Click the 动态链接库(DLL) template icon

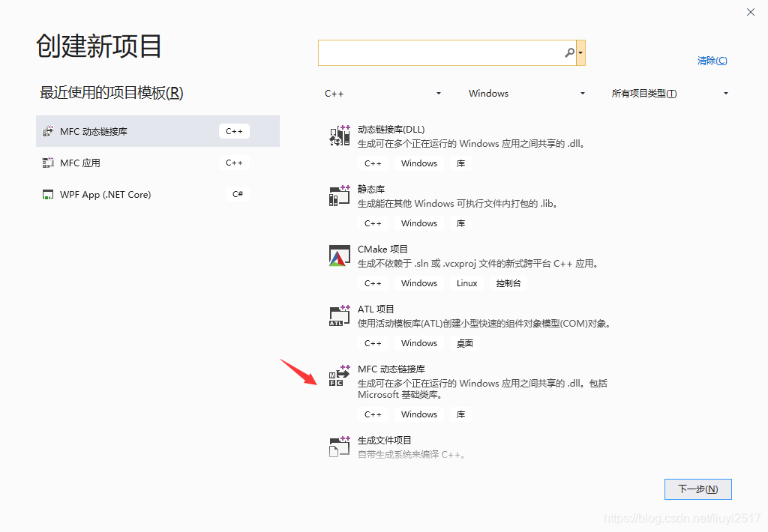[339, 136]
